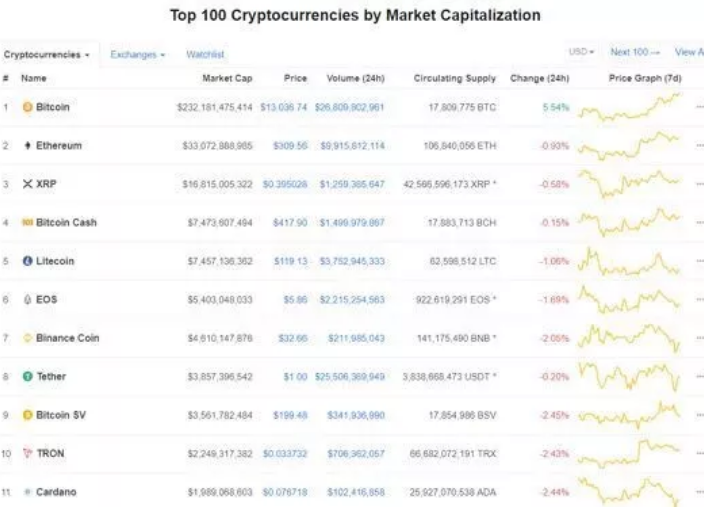Viewport: 704px width, 510px height.
Task: Open the Binance Coin name link
Action: pyautogui.click(x=67, y=338)
